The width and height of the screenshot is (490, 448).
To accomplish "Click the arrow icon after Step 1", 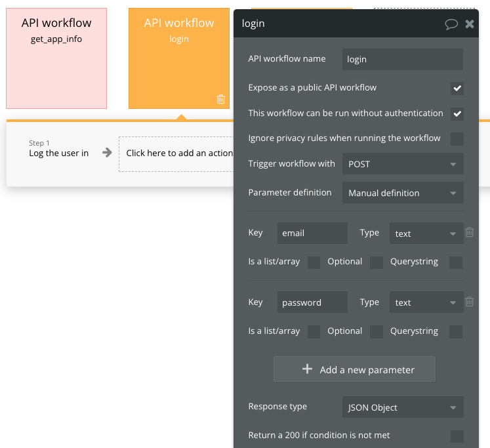I will click(x=107, y=153).
